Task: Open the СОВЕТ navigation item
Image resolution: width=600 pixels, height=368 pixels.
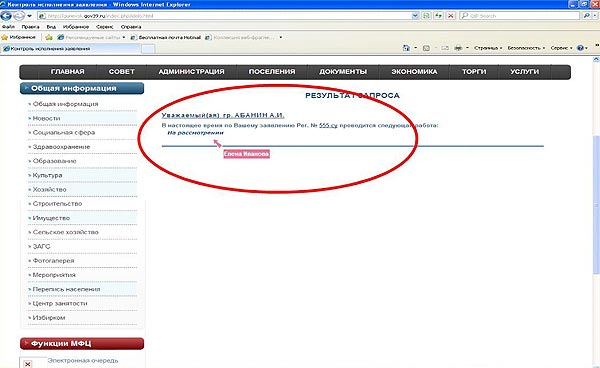Action: point(122,72)
